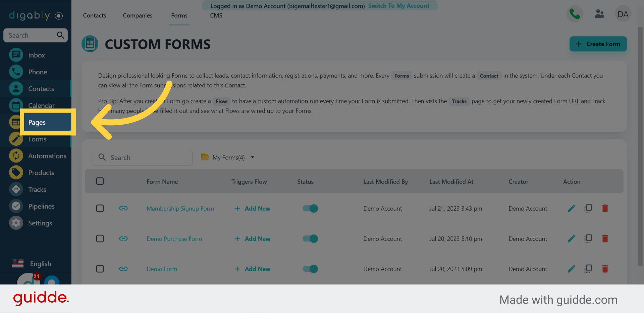This screenshot has height=313, width=644.
Task: Delete the Demo Form with trash icon
Action: coord(605,269)
